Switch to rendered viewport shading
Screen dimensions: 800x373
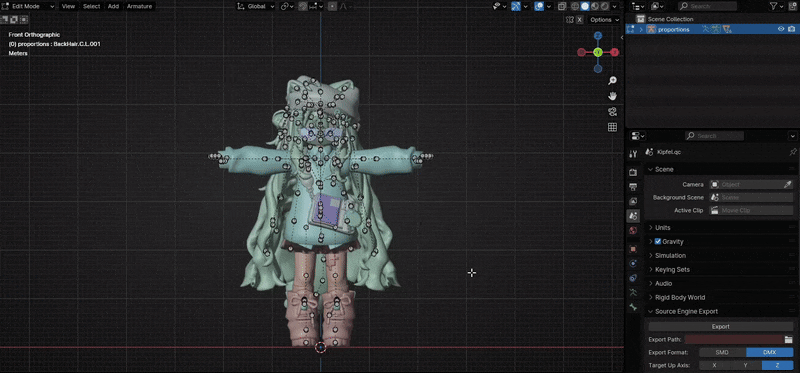605,6
